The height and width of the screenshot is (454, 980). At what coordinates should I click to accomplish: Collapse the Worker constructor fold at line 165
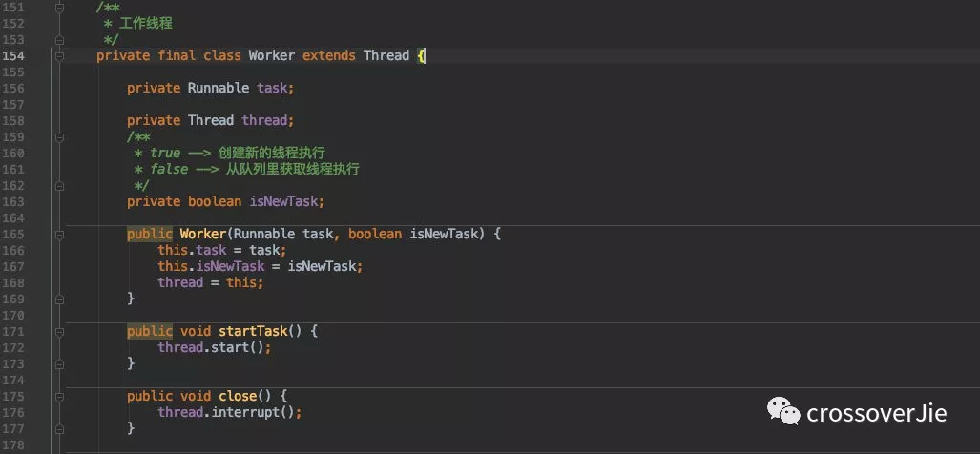coord(59,235)
